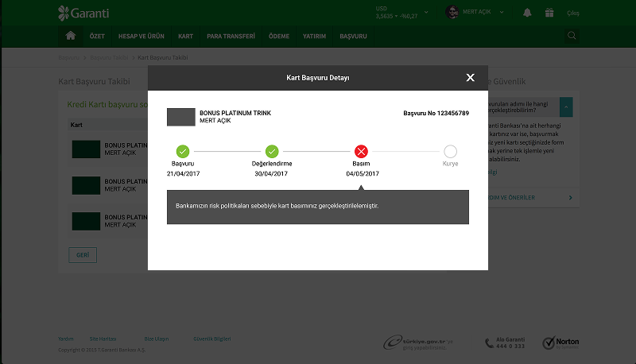This screenshot has width=636, height=364.
Task: Click the empty Kurye step circle
Action: 450,151
